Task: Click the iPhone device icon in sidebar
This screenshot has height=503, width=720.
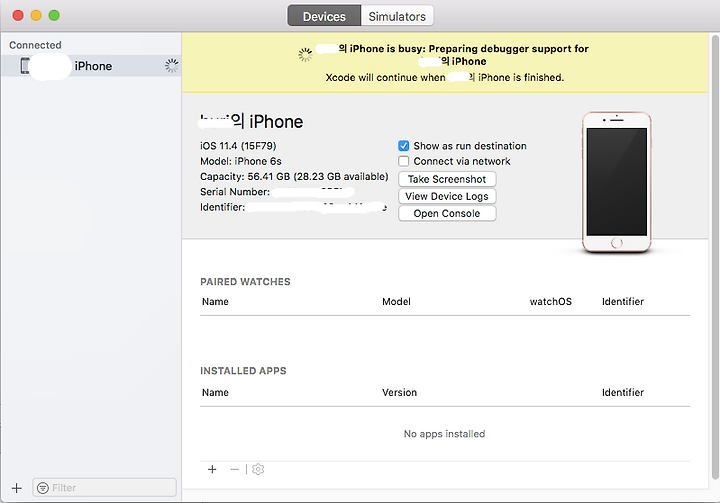Action: [25, 66]
